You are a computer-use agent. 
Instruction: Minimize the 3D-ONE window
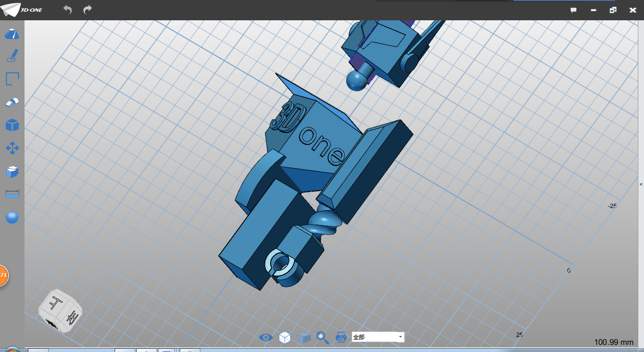[594, 10]
